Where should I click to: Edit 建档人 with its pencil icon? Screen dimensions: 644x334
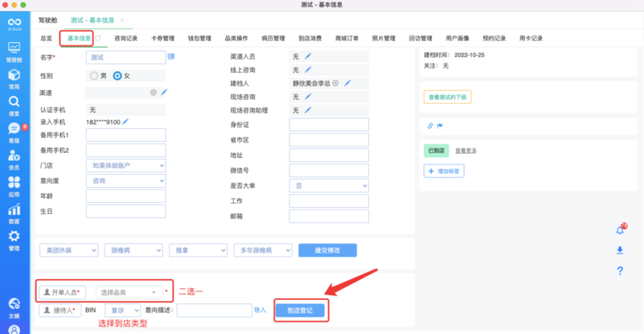pyautogui.click(x=348, y=83)
